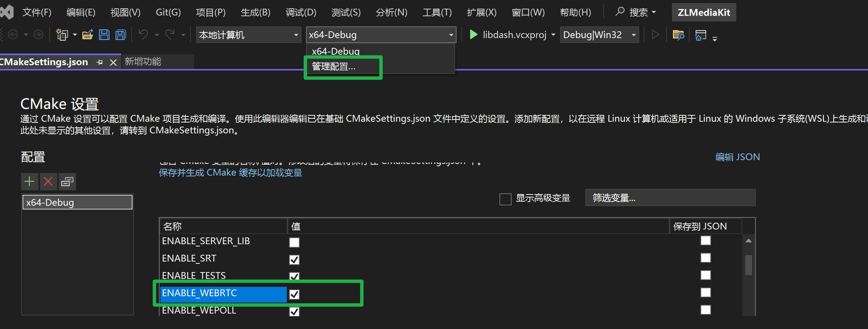The width and height of the screenshot is (868, 329).
Task: Close the CMakeSettings.json tab
Action: [113, 62]
